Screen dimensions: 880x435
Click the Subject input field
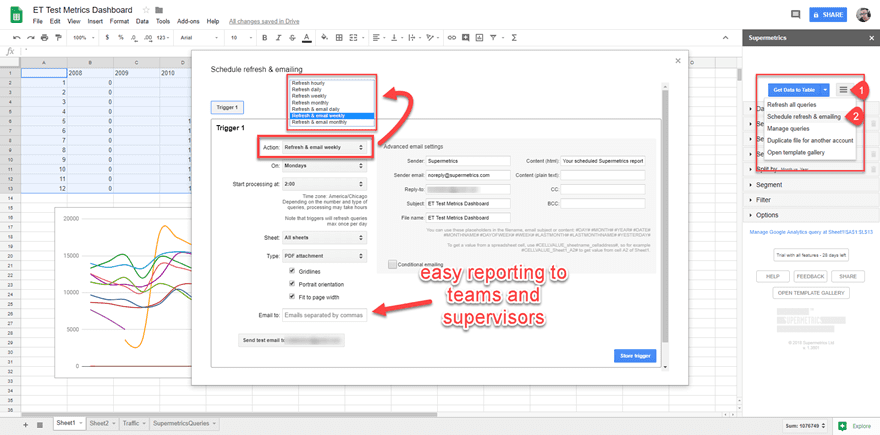468,203
